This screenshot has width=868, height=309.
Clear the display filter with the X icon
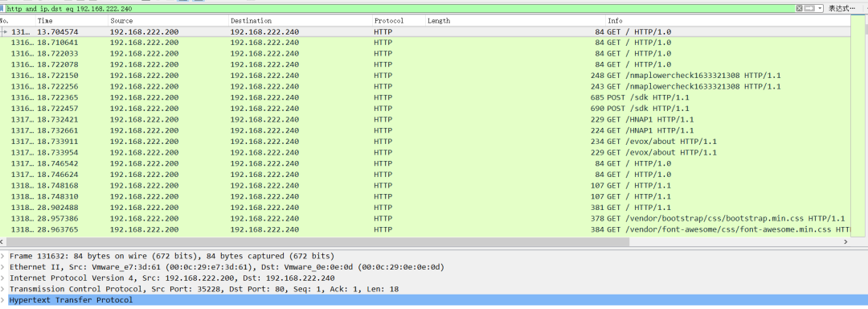pyautogui.click(x=799, y=8)
